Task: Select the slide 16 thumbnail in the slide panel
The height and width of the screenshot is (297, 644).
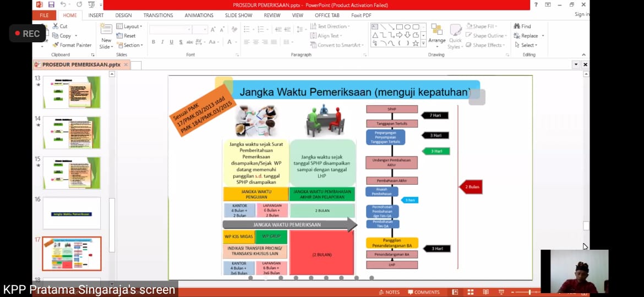Action: click(72, 213)
